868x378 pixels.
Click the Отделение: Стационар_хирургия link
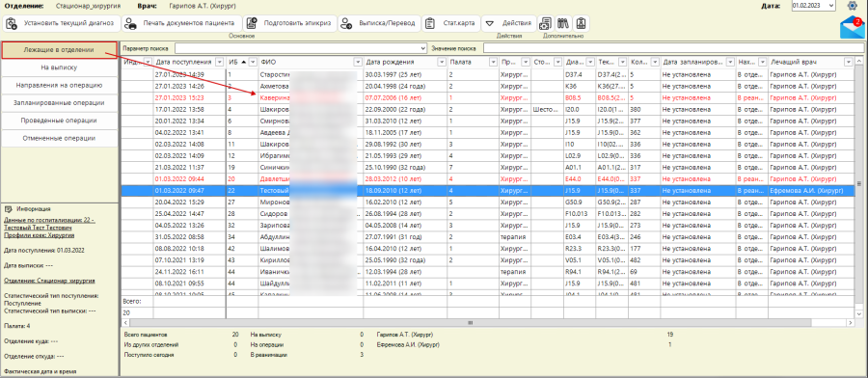[x=49, y=281]
